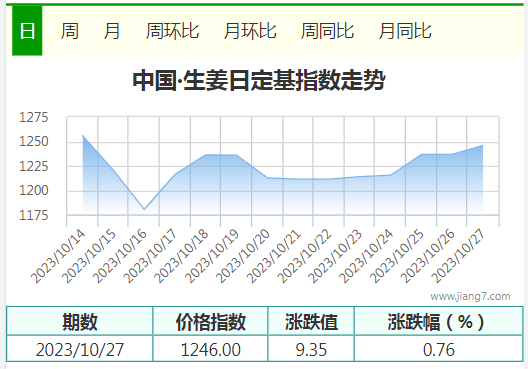Image resolution: width=528 pixels, height=369 pixels.
Task: Click the 1246.00 price index cell
Action: pyautogui.click(x=210, y=349)
